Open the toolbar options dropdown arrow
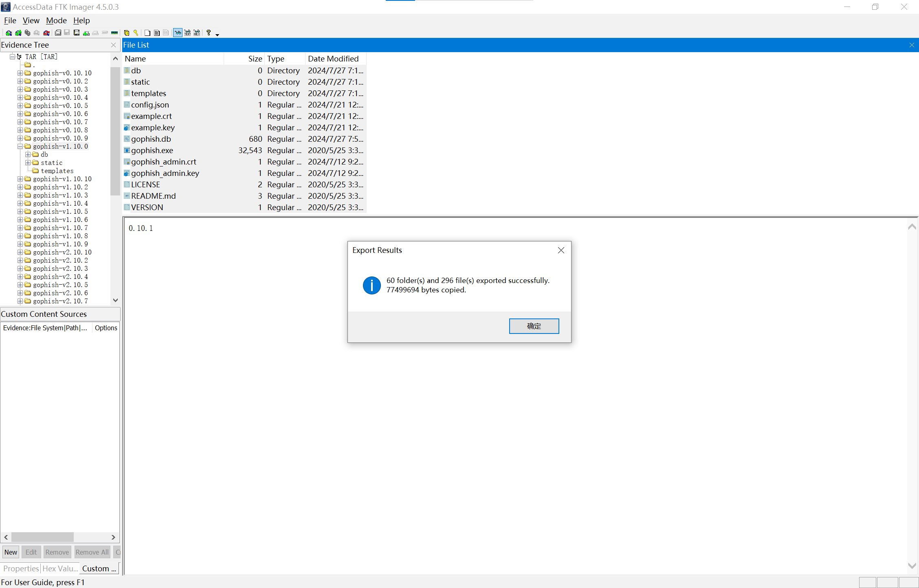The image size is (919, 588). (217, 35)
